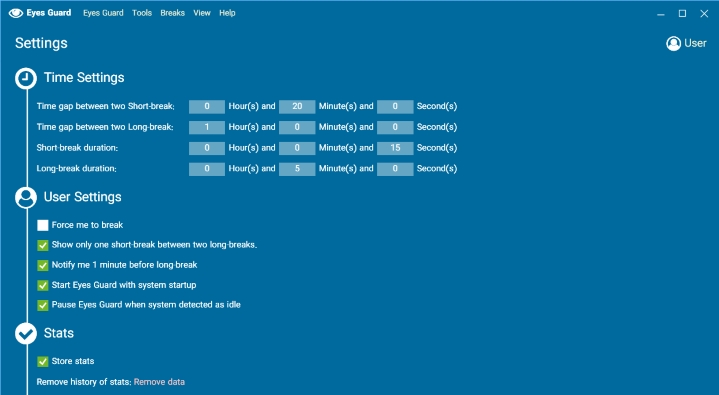Click 'Long-break duration' label
This screenshot has width=719, height=395.
tap(77, 168)
